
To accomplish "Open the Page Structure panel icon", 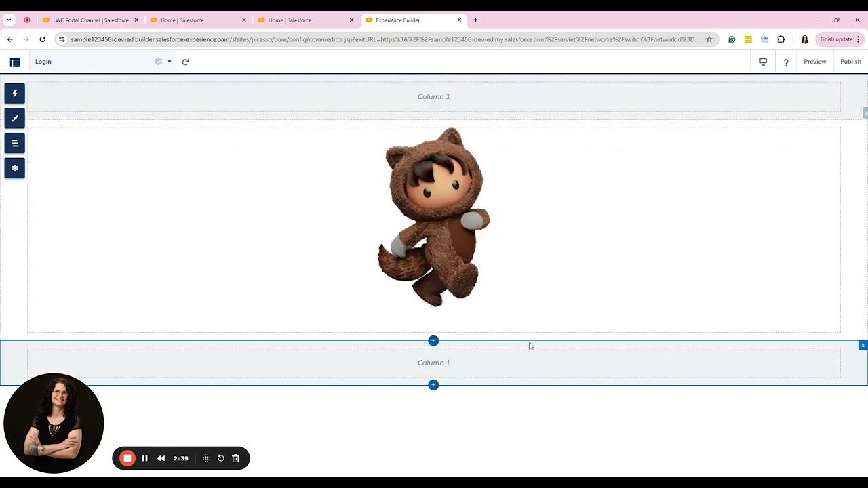I will 15,143.
